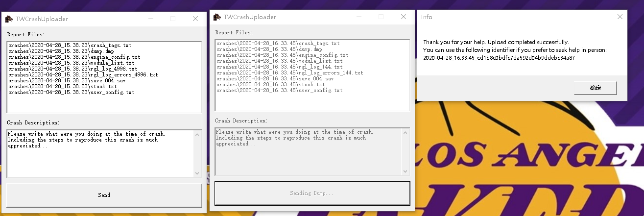The image size is (644, 216).
Task: Select 2020-04-28_16.33.45\stack.txt in right list
Action: (x=270, y=85)
